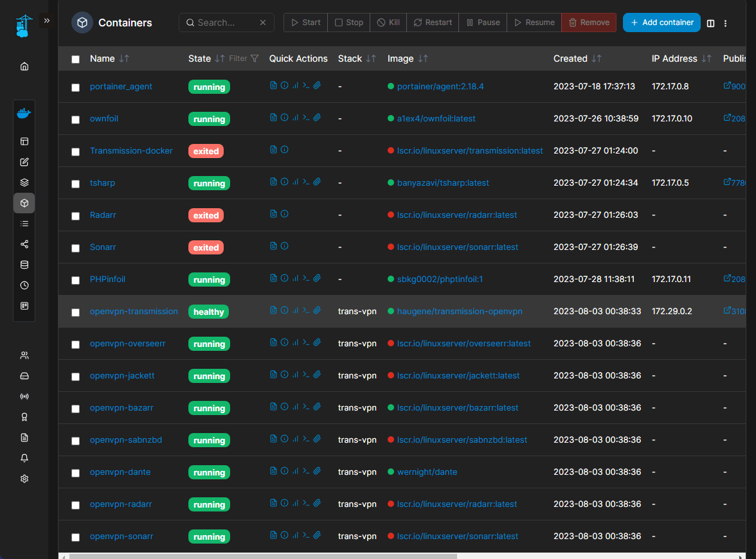View stats for the openvpn-bazarr container

click(x=295, y=407)
